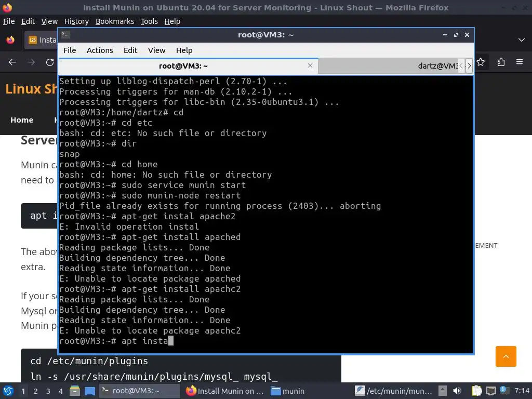The height and width of the screenshot is (399, 532).
Task: Click the Firefox View flame icon in the tab bar
Action: click(x=10, y=39)
